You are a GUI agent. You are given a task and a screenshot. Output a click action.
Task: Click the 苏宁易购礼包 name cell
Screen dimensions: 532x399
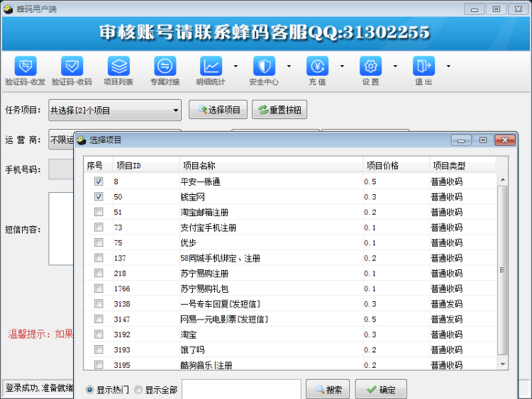pyautogui.click(x=204, y=289)
